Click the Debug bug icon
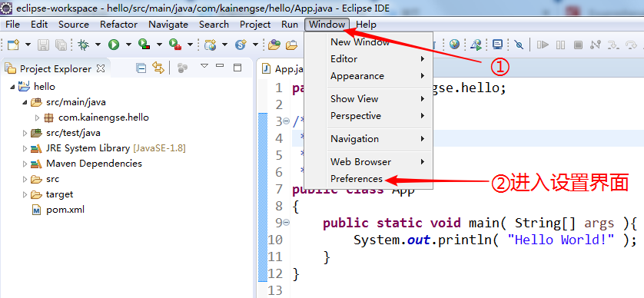Viewport: 644px width, 298px height. coord(83,45)
